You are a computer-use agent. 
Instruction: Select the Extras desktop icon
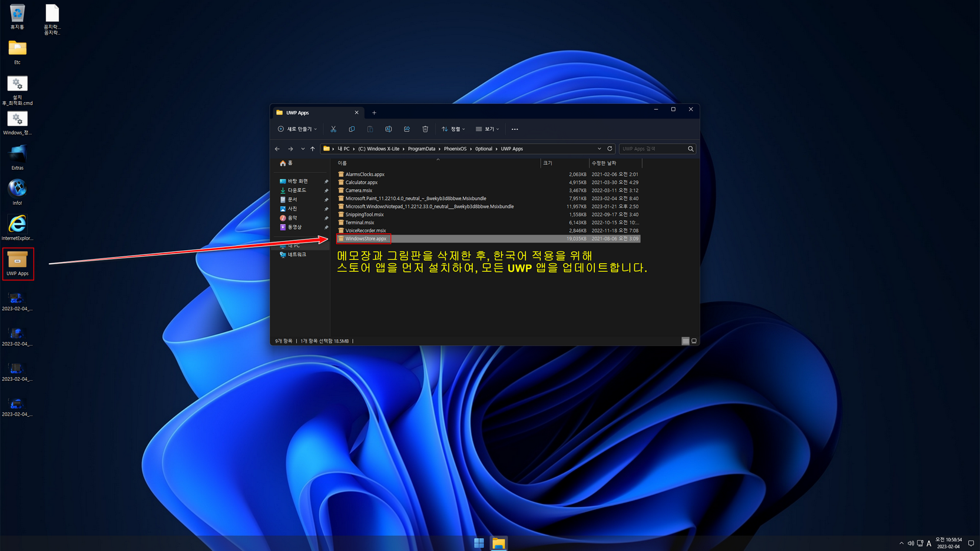tap(17, 158)
